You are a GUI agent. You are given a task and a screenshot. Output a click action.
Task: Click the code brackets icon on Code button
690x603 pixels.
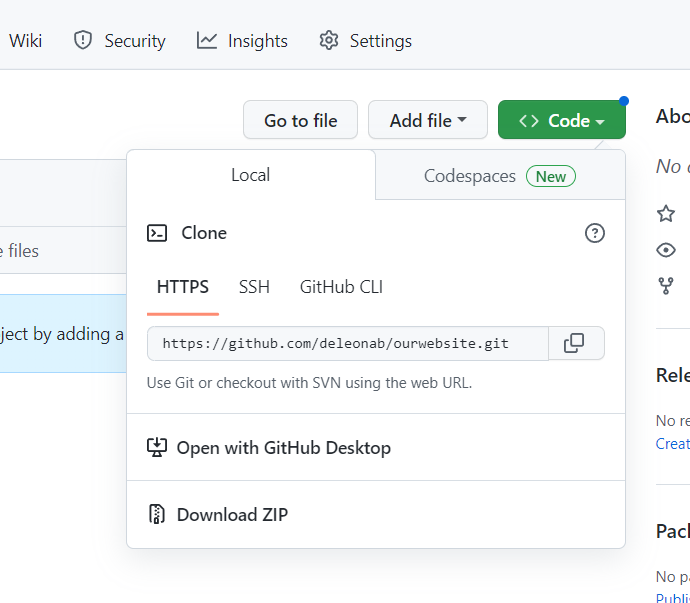(x=529, y=121)
